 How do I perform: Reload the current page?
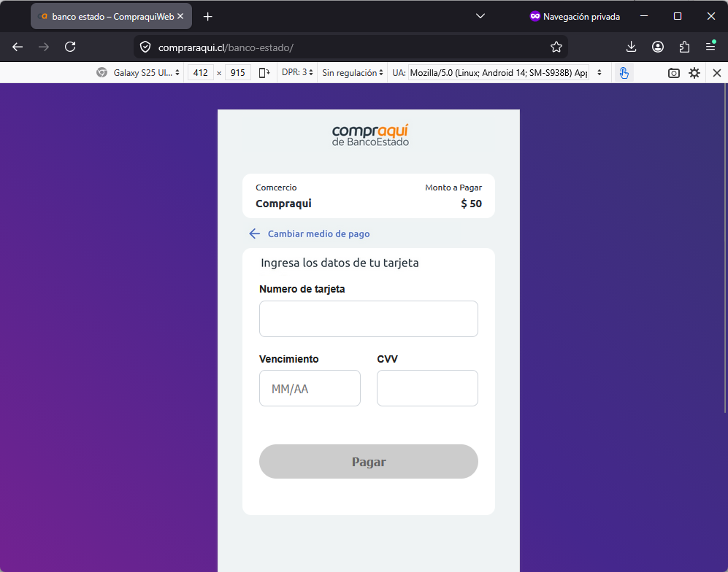click(x=70, y=47)
